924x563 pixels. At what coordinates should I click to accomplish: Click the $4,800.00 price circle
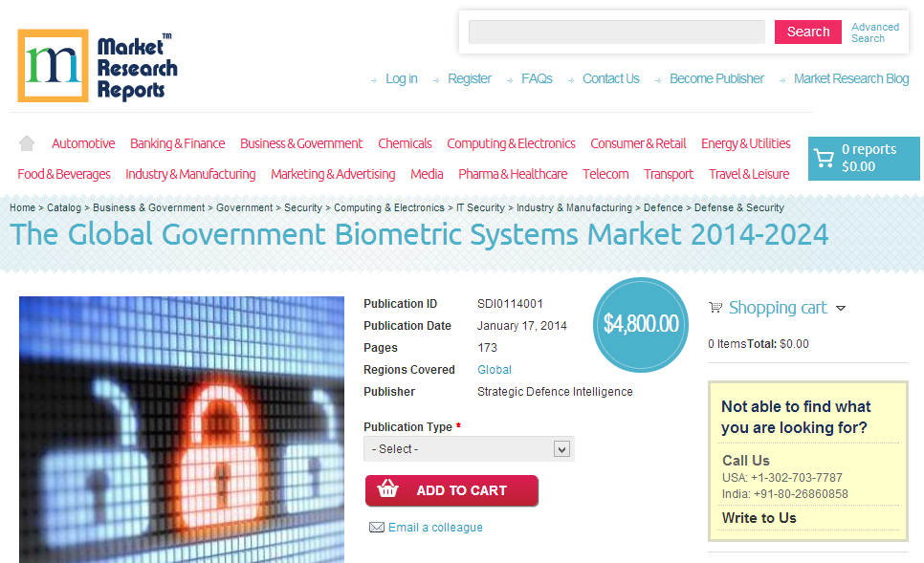[x=641, y=324]
